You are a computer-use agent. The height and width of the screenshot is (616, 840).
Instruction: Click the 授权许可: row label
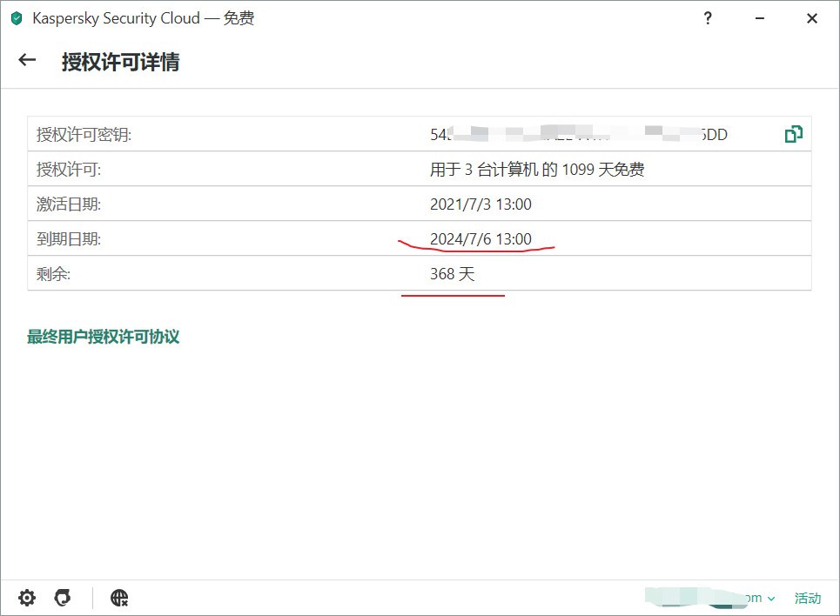click(x=69, y=170)
